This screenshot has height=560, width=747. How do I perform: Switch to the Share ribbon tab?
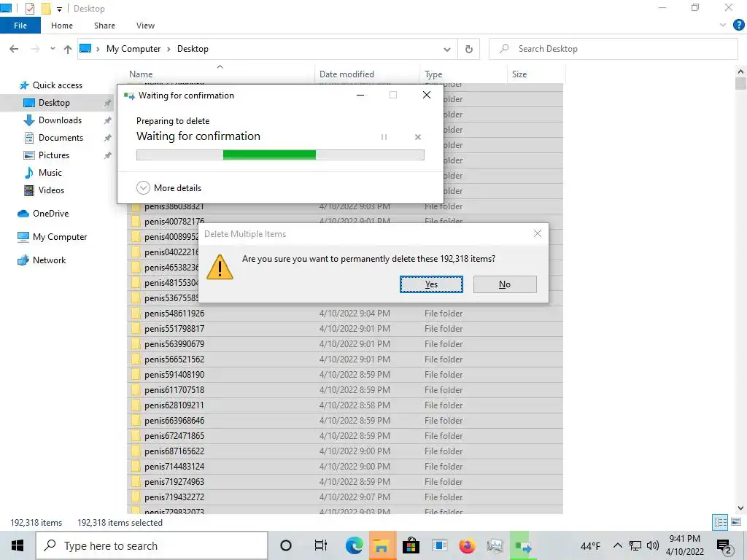[x=104, y=26]
